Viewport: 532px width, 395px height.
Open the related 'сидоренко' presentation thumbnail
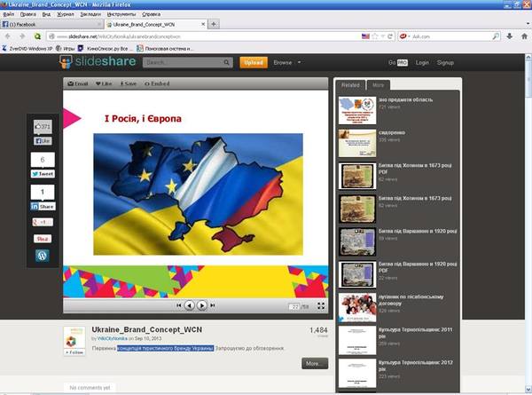point(357,142)
